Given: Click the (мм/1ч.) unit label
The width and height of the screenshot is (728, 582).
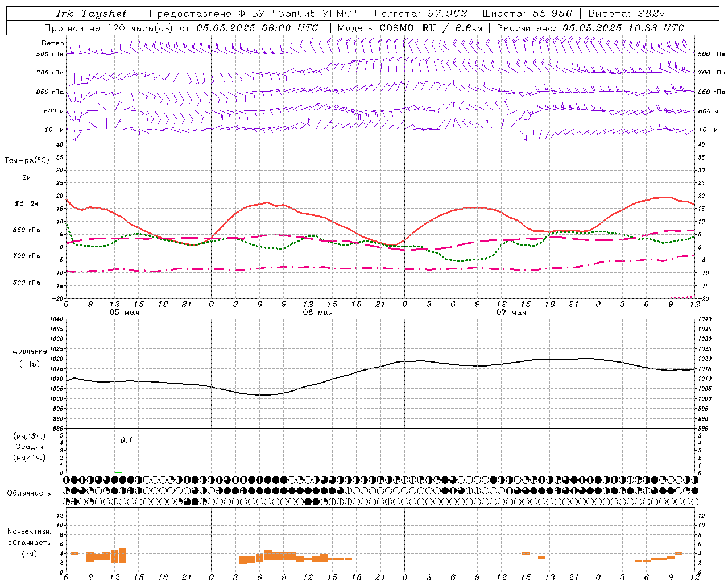Looking at the screenshot, I should pyautogui.click(x=30, y=458).
